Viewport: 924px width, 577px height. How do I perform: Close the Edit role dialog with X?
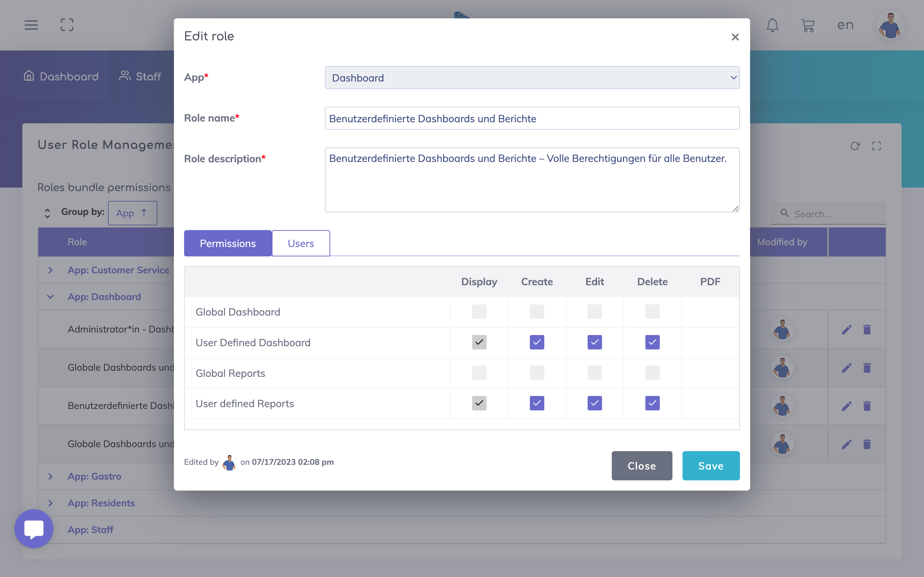pyautogui.click(x=735, y=37)
